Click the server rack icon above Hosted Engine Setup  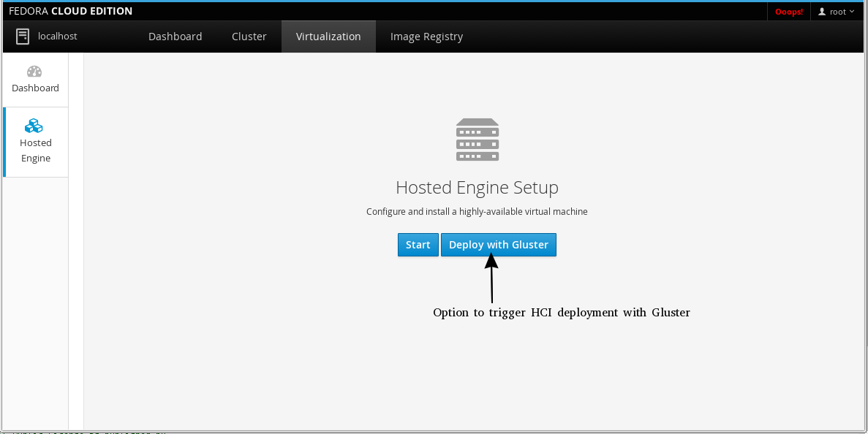(477, 140)
